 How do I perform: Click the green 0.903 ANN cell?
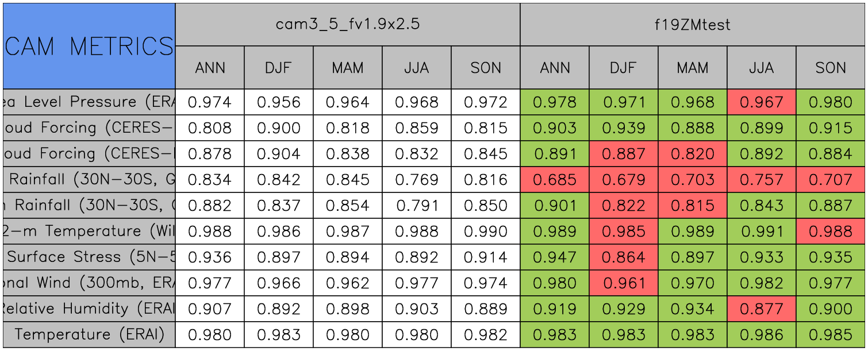click(x=555, y=128)
